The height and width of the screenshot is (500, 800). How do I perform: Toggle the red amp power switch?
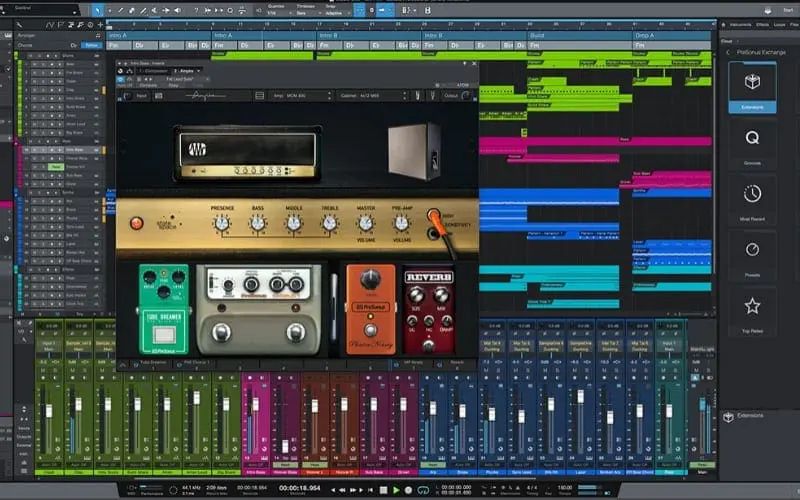coord(136,223)
